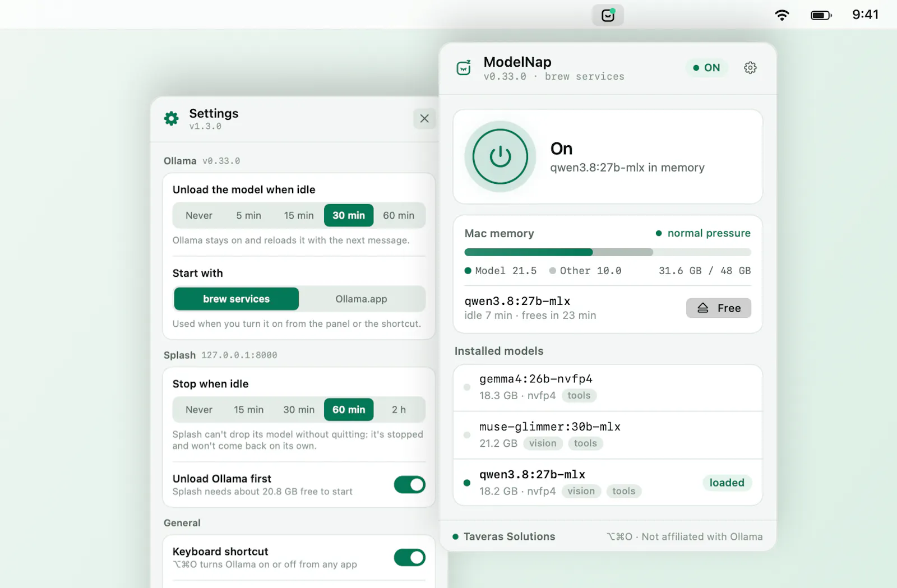The width and height of the screenshot is (897, 588).
Task: Open settings via the gear icon in ModelNap header
Action: pyautogui.click(x=750, y=68)
